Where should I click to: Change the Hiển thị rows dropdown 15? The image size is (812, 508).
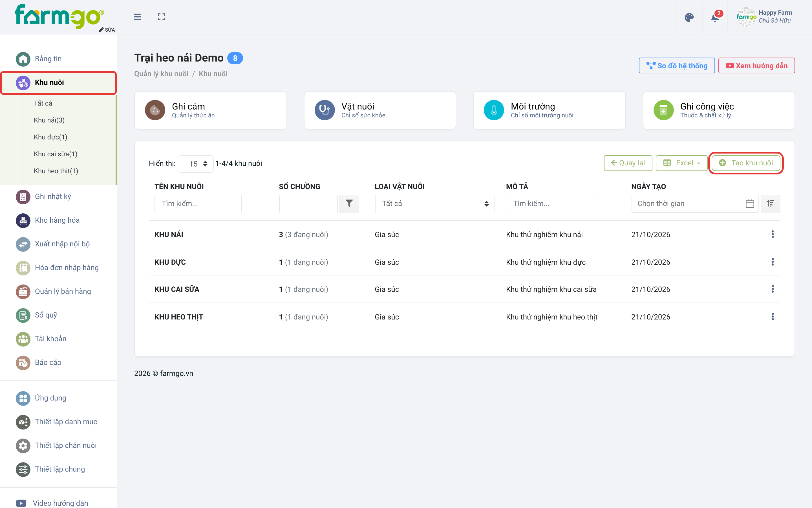click(x=196, y=164)
